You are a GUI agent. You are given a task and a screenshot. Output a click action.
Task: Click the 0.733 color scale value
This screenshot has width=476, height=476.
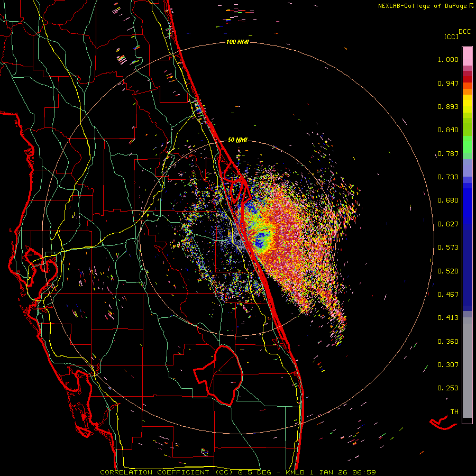tap(448, 177)
